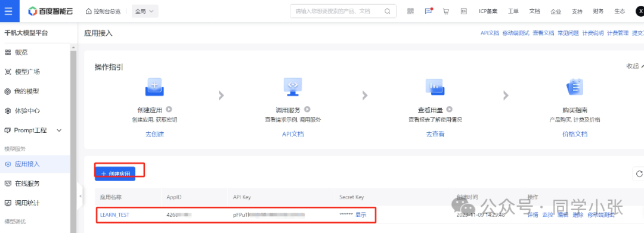Open the LEARN_TEST application
644x233 pixels.
click(114, 215)
